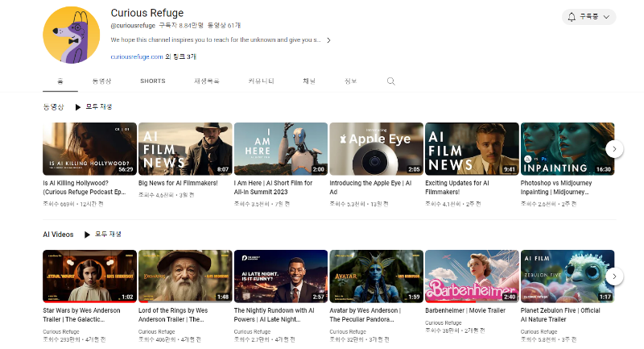Screen dimensions: 644x349
Task: Click title 'Star Wars by Wes Anderson Trailer'
Action: pyautogui.click(x=81, y=315)
